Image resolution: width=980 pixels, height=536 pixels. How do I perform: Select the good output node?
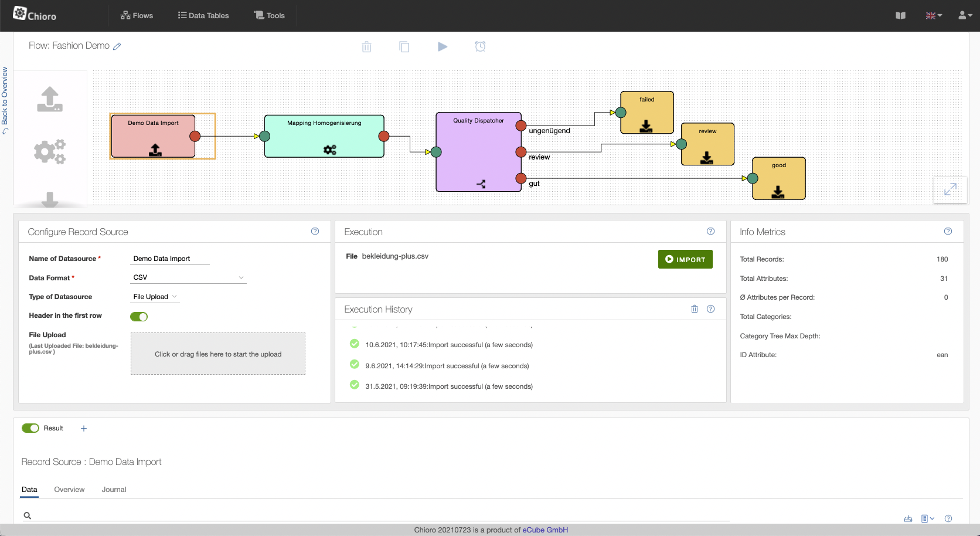point(779,178)
